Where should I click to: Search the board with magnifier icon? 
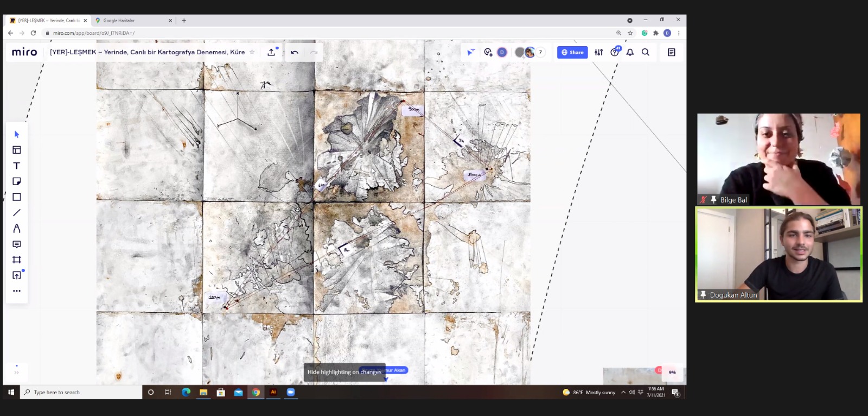coord(646,52)
